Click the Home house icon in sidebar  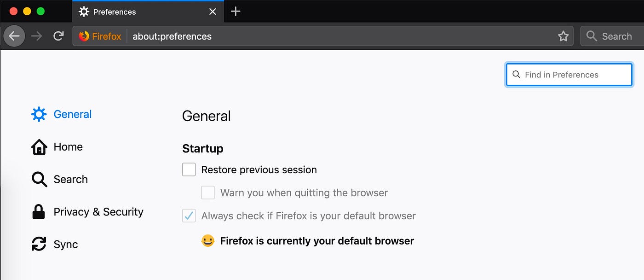(39, 147)
